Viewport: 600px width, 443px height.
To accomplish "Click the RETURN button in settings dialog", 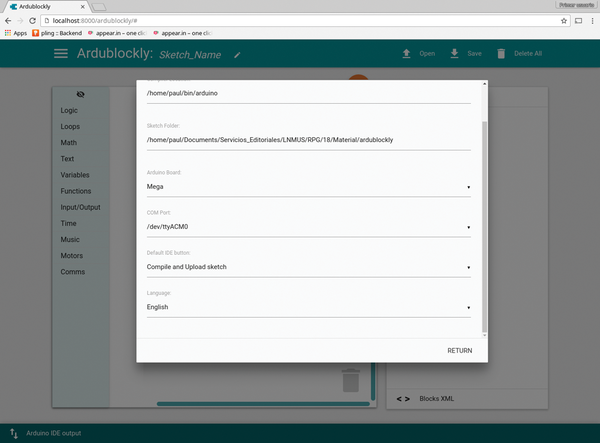I will pyautogui.click(x=460, y=350).
